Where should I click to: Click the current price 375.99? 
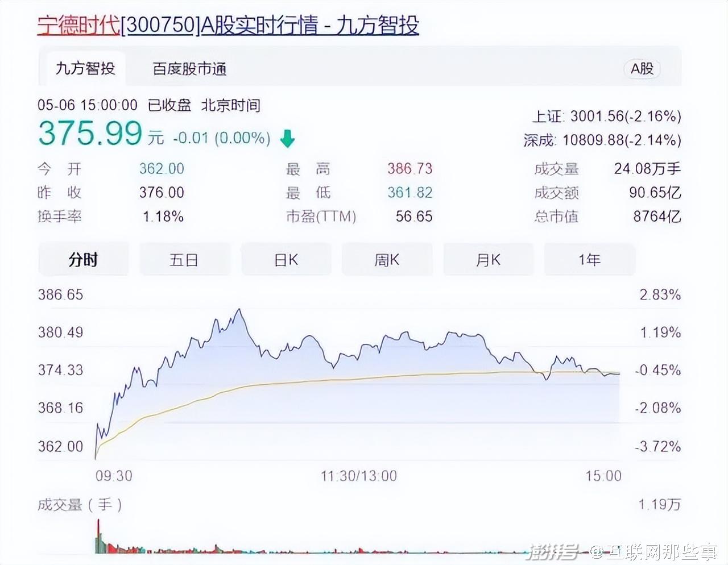click(90, 133)
